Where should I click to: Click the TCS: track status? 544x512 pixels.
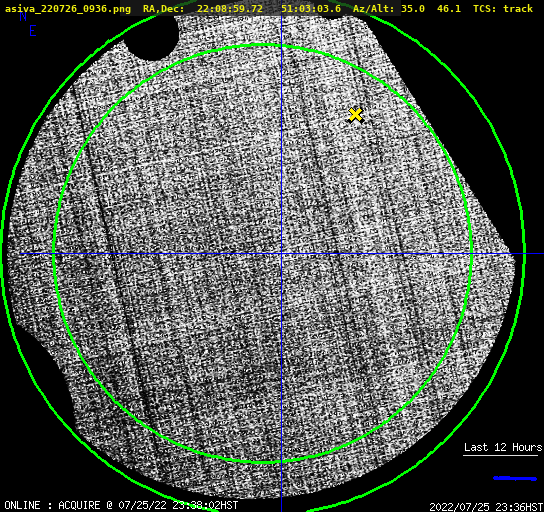pyautogui.click(x=503, y=9)
